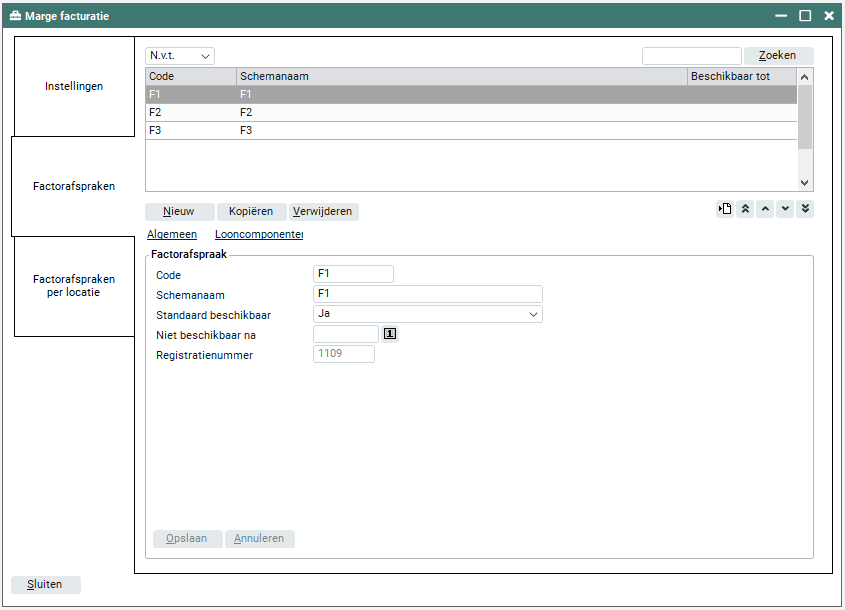Open calendar picker beside Niet beschikbaar na
The image size is (845, 610).
pos(390,334)
